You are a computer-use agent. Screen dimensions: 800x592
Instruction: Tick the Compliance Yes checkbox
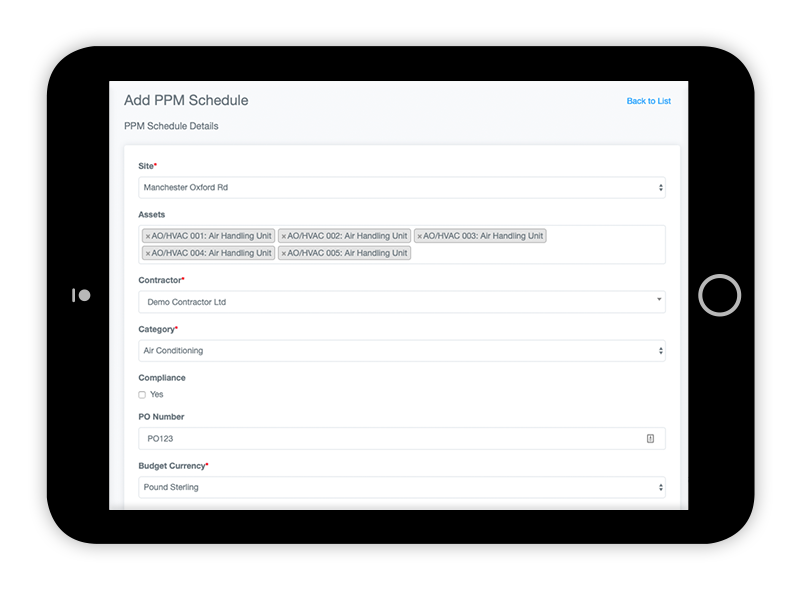tap(142, 394)
